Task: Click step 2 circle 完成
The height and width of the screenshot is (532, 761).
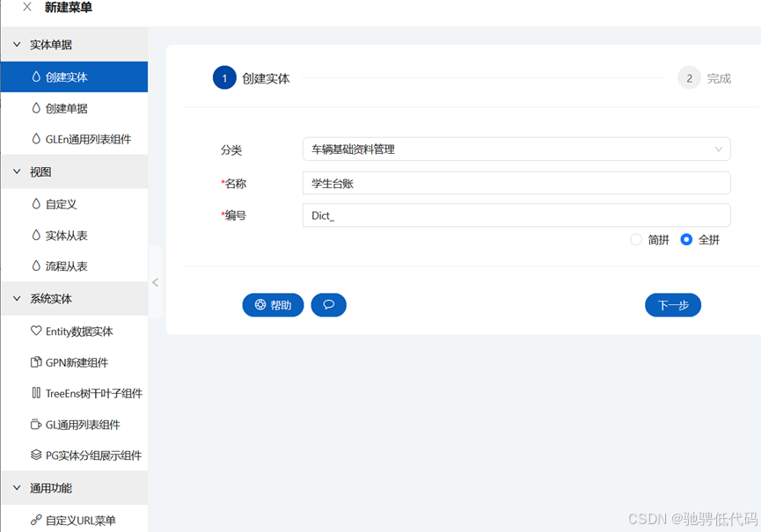Action: coord(689,77)
